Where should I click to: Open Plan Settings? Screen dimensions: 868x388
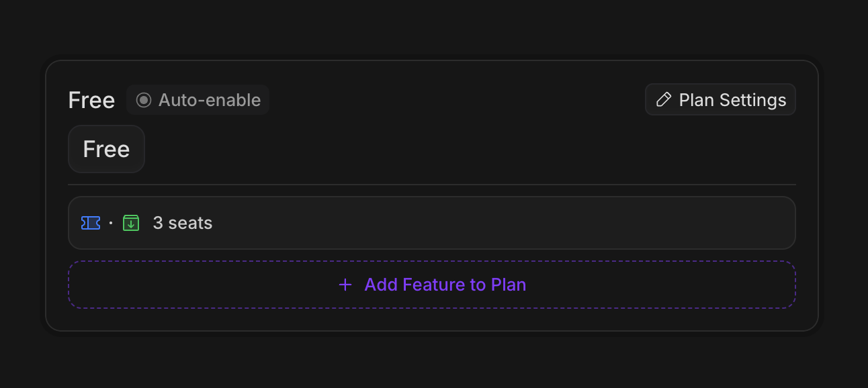tap(720, 100)
